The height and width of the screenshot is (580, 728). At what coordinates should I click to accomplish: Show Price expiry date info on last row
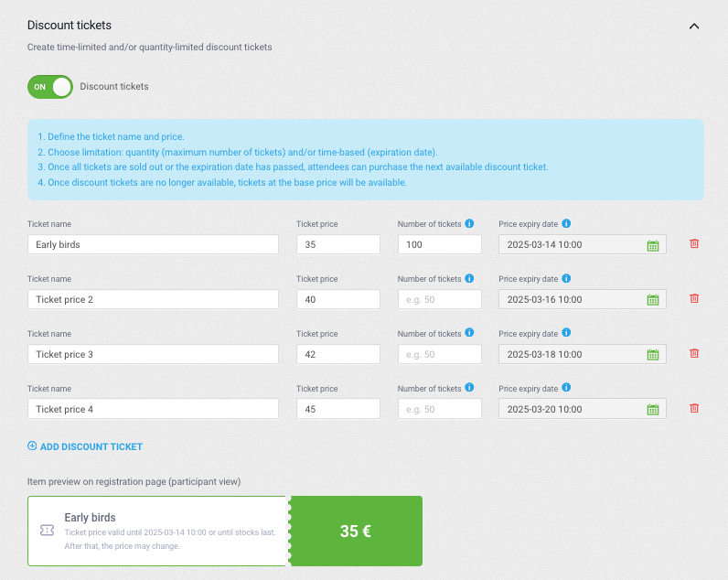(566, 387)
